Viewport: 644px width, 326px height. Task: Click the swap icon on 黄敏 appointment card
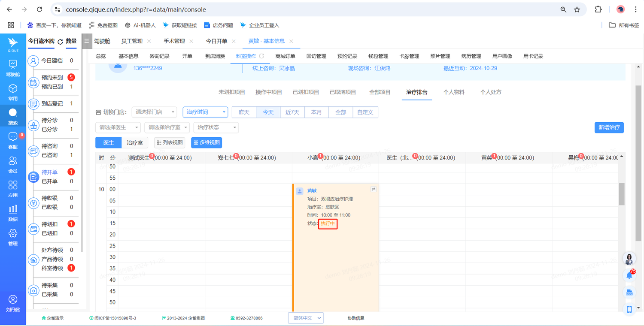[374, 189]
